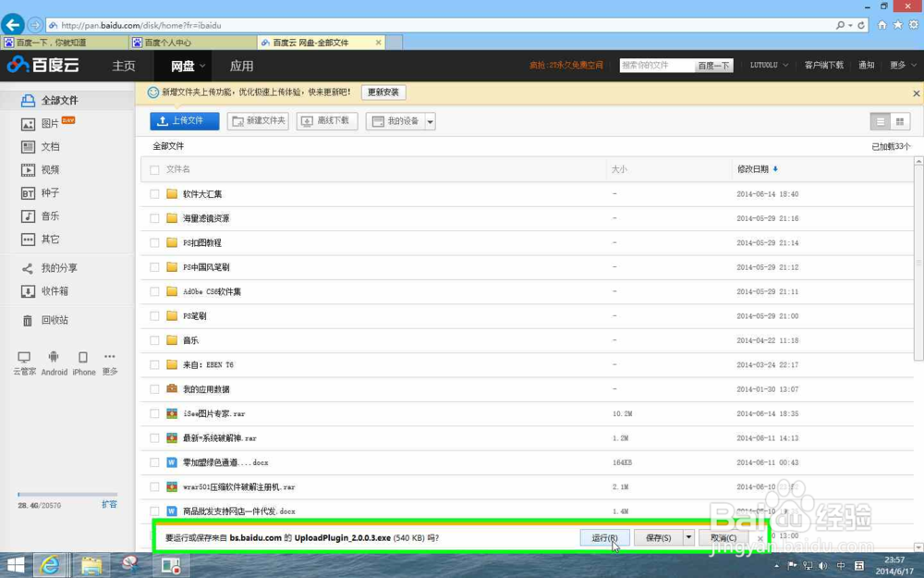Open the LUTUOLU account dropdown

(769, 65)
